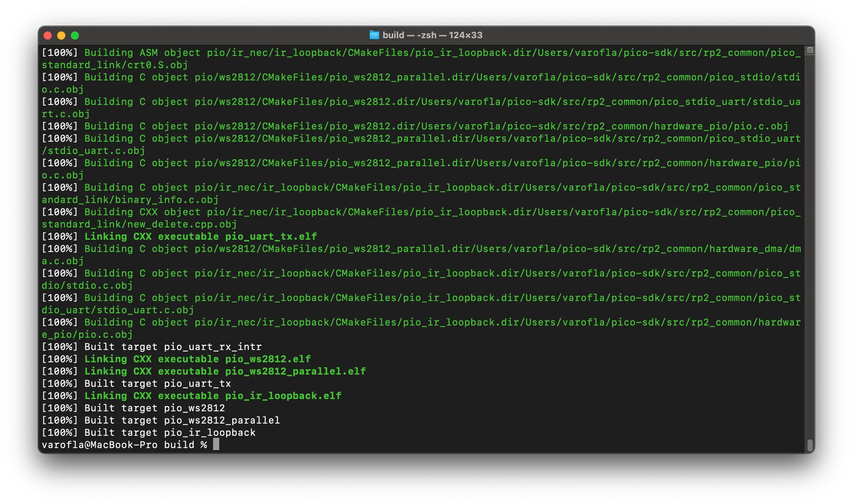Click 'Linking CXX executable pio_ws2812_parallel.elf' text
The image size is (853, 504).
tap(225, 371)
